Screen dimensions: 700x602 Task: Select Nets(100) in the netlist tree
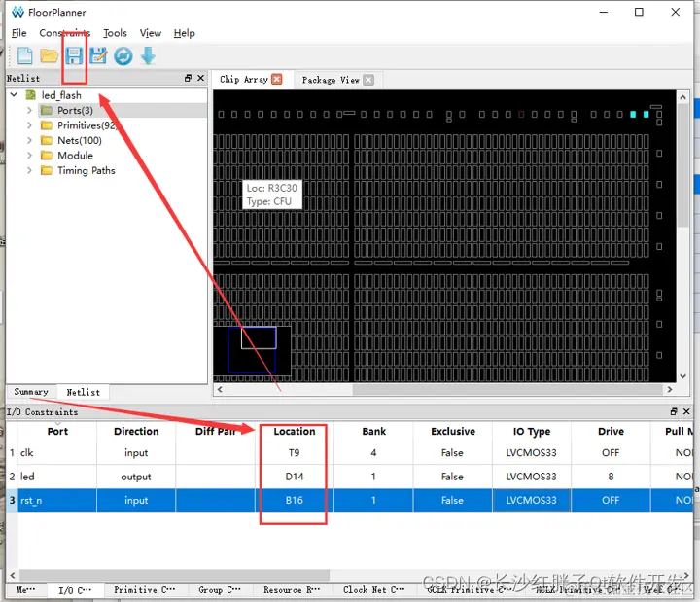[x=80, y=141]
